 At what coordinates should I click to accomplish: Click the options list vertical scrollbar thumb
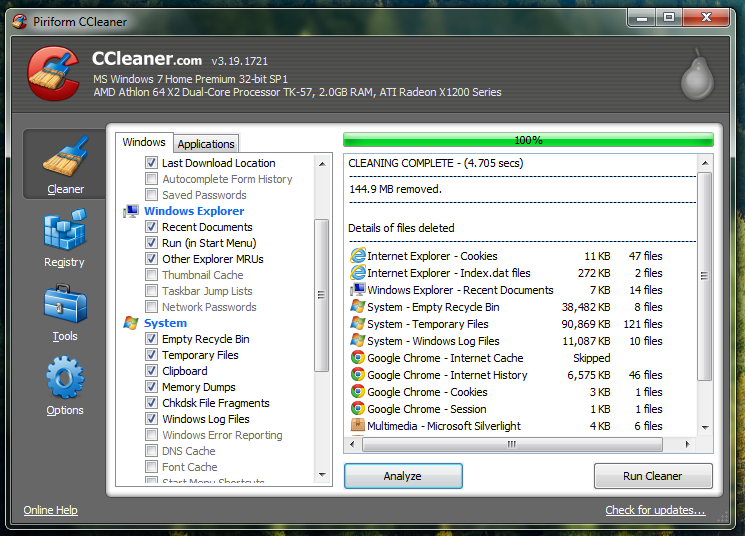(322, 295)
